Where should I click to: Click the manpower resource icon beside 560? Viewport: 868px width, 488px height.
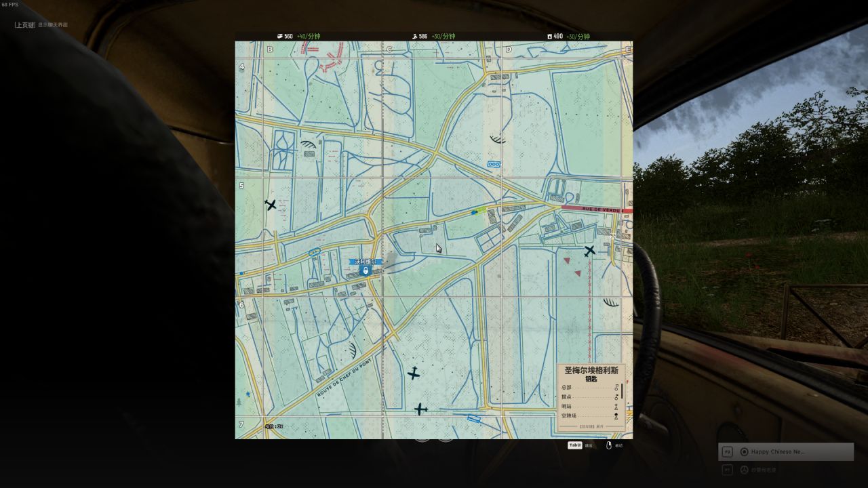pyautogui.click(x=279, y=37)
